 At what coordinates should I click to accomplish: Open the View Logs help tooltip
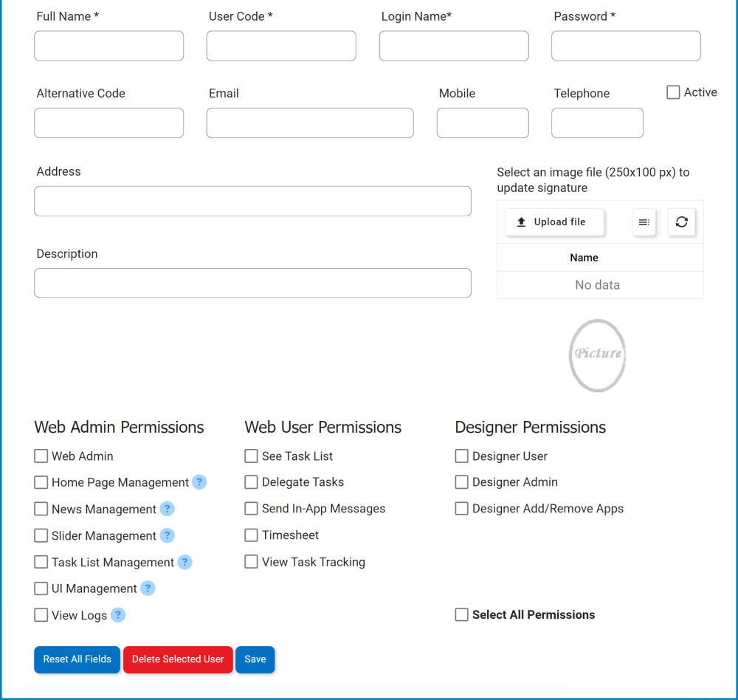pyautogui.click(x=118, y=615)
